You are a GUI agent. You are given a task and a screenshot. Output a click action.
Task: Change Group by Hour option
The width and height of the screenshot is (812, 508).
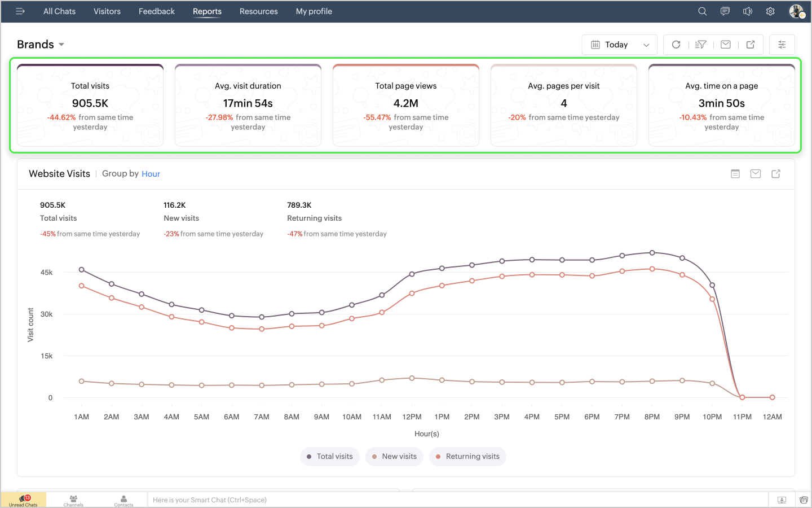click(x=151, y=174)
